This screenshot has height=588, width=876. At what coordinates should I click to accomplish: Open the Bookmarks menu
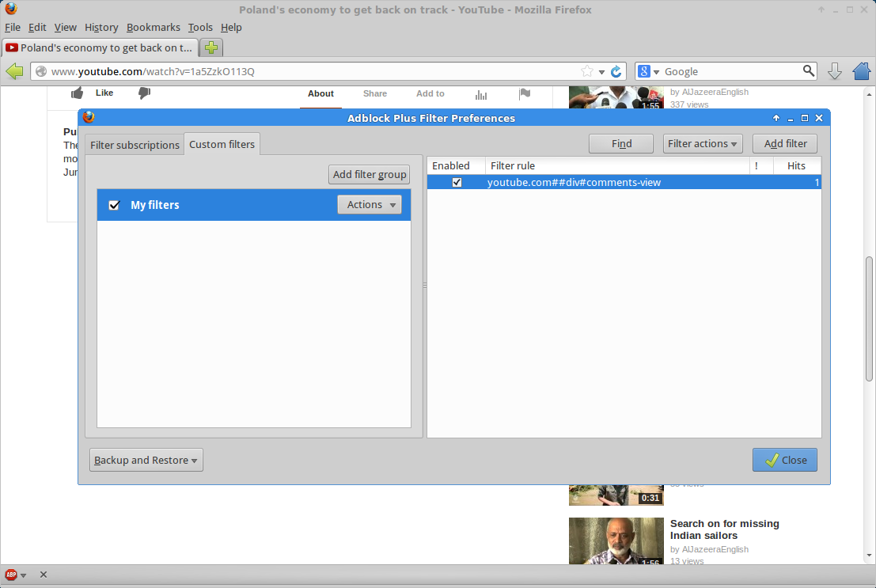[153, 28]
